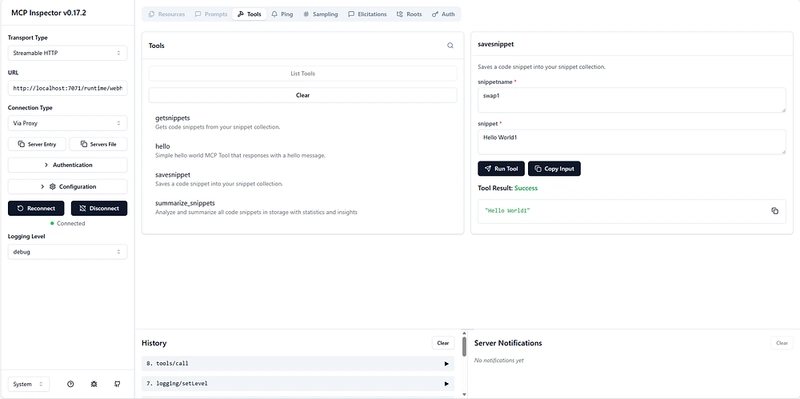Switch to the Roots tab
The width and height of the screenshot is (800, 399).
pos(409,14)
